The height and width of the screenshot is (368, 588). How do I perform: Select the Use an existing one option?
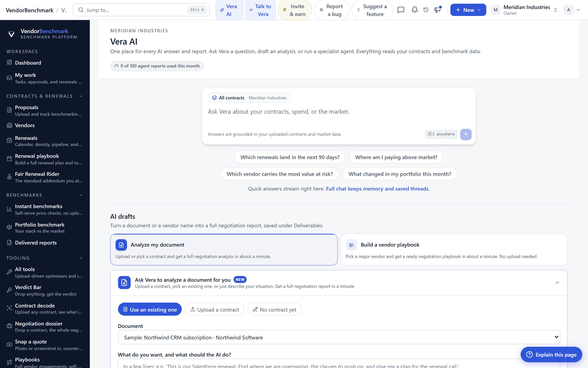tap(150, 309)
